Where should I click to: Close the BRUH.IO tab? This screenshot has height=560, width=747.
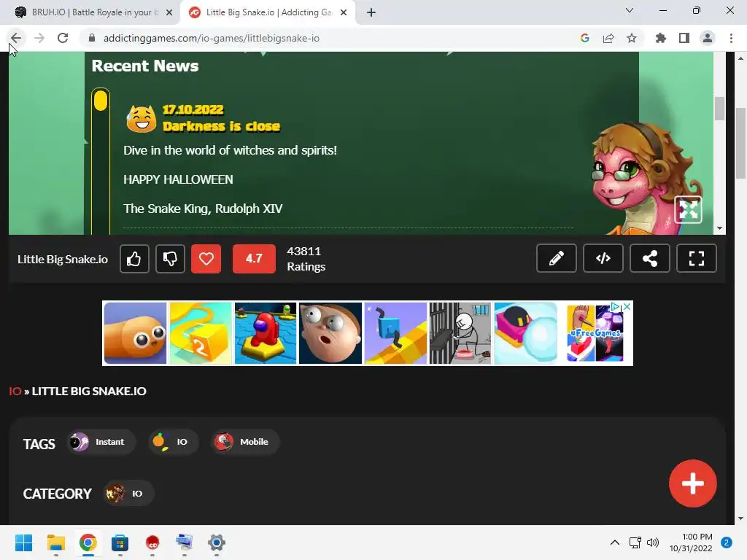pyautogui.click(x=169, y=12)
